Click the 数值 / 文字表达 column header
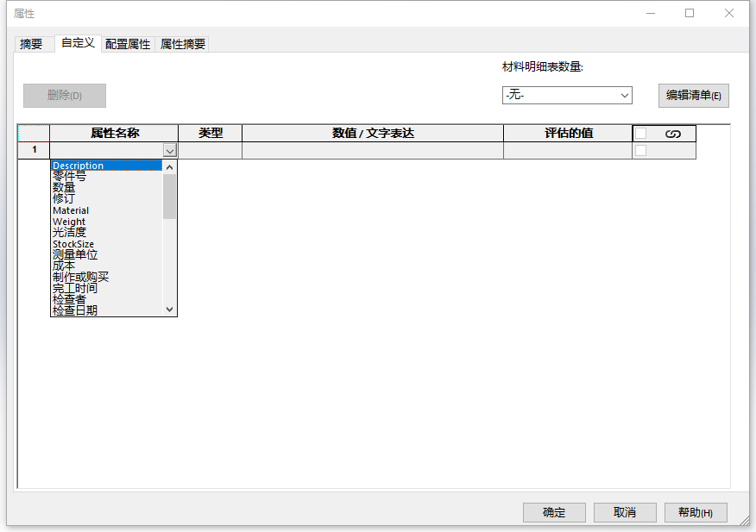 tap(373, 133)
